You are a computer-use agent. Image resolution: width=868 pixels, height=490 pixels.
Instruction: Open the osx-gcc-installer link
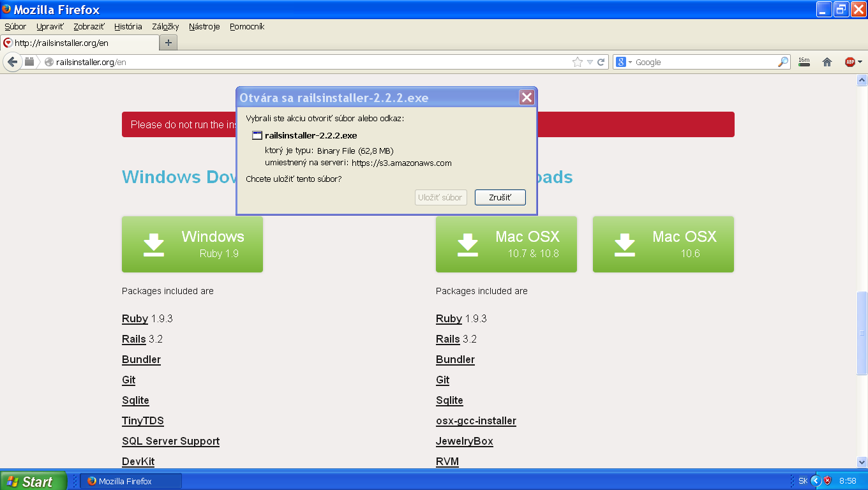(476, 420)
